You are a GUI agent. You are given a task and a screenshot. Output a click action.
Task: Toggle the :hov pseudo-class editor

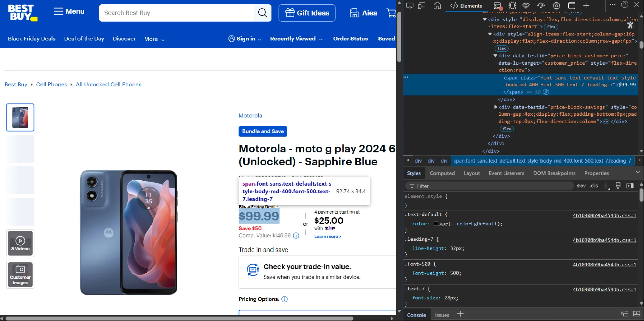(x=582, y=186)
